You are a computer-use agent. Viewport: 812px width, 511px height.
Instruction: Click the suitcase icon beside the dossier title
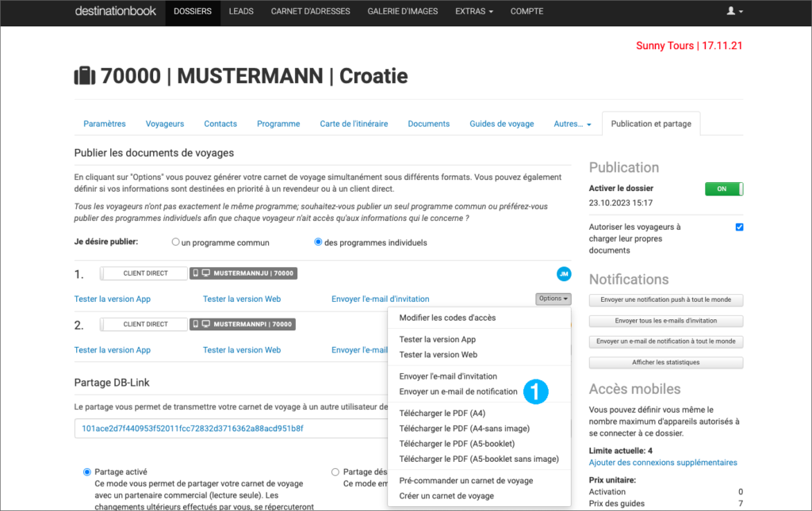coord(84,76)
